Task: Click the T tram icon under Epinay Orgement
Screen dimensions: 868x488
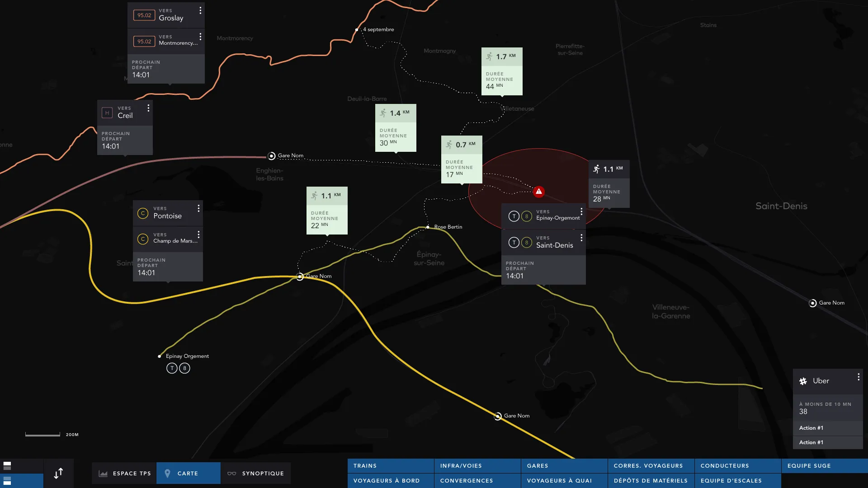Action: (x=172, y=368)
